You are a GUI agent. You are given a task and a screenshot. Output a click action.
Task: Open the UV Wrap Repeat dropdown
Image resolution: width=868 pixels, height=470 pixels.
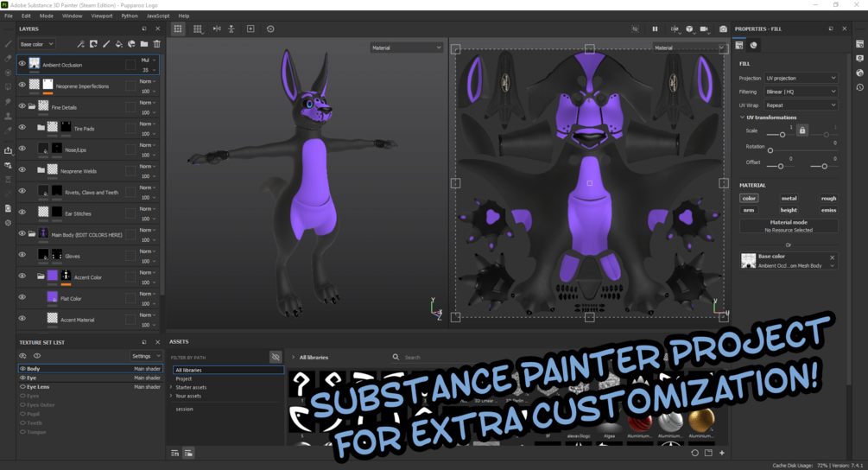pos(801,105)
